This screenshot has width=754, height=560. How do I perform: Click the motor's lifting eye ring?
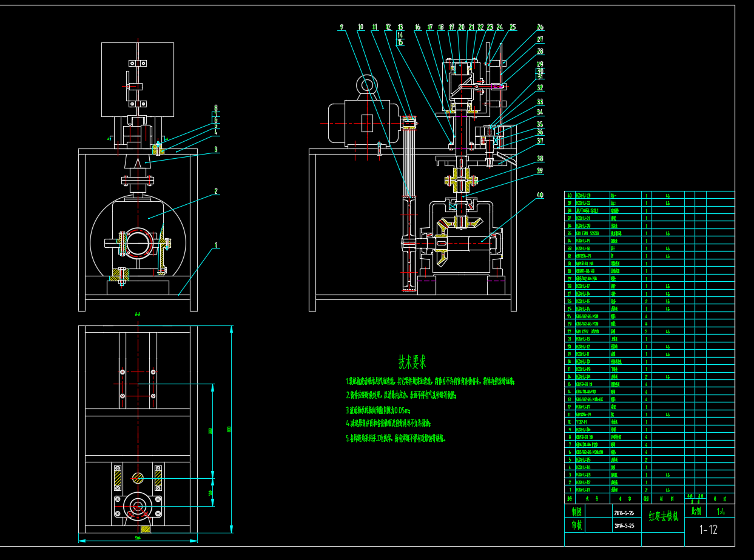[x=368, y=85]
